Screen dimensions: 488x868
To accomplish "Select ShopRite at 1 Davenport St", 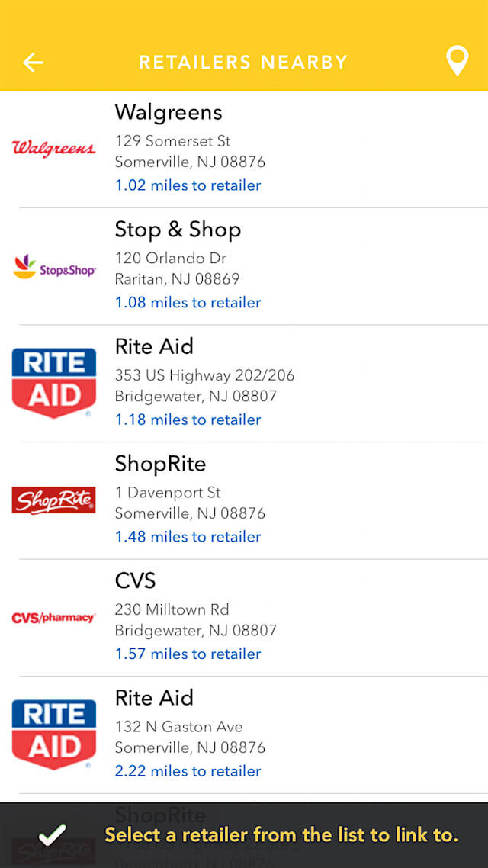I will point(160,464).
